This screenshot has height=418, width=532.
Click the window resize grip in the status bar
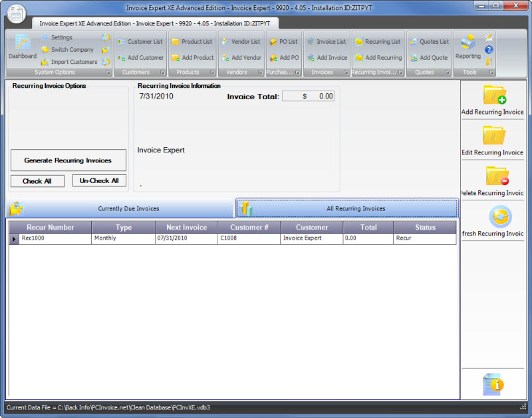523,407
